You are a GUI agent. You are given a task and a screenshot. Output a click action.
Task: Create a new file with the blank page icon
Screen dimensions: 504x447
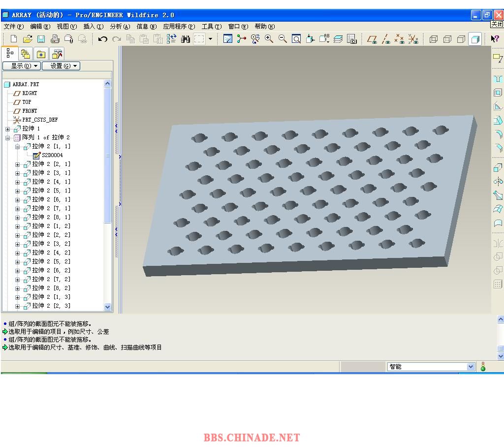pyautogui.click(x=13, y=39)
